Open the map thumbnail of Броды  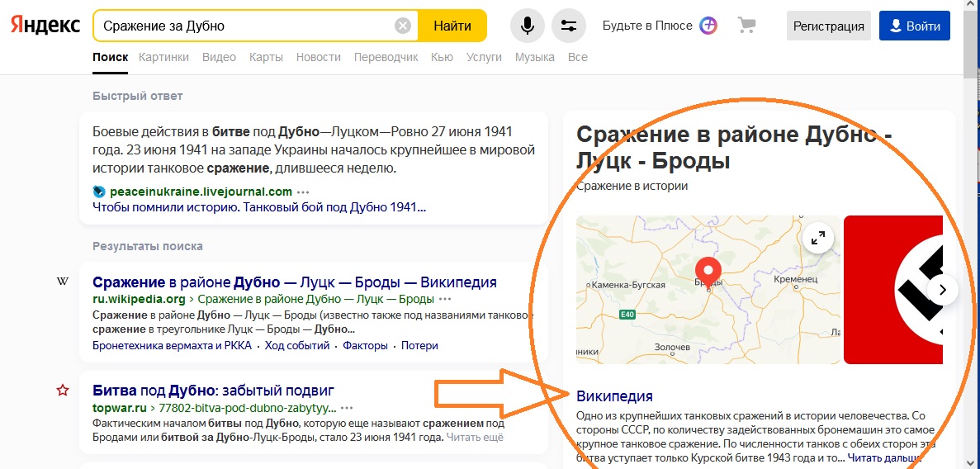[708, 290]
